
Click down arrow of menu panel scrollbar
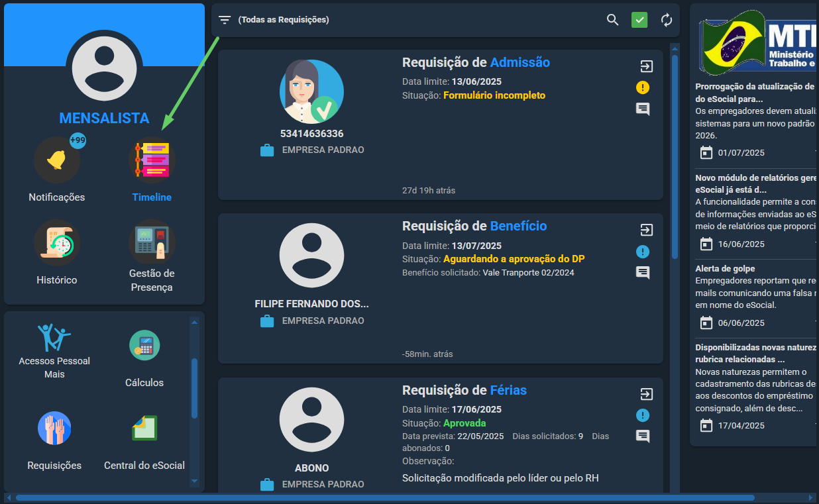pos(194,481)
